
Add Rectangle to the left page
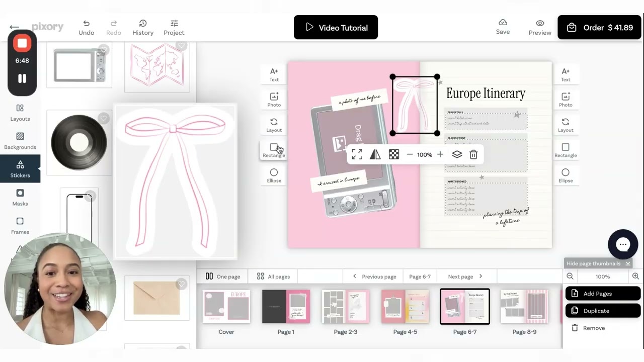(x=274, y=150)
